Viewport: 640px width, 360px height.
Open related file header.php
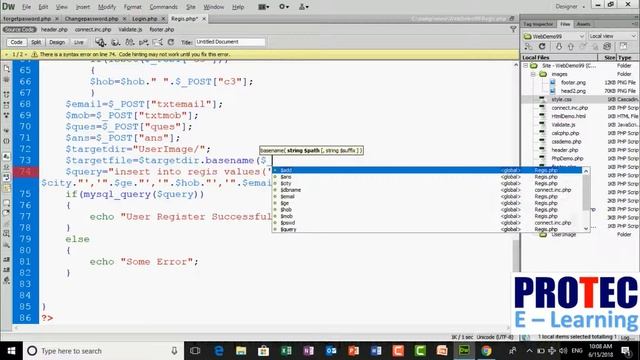click(x=54, y=29)
